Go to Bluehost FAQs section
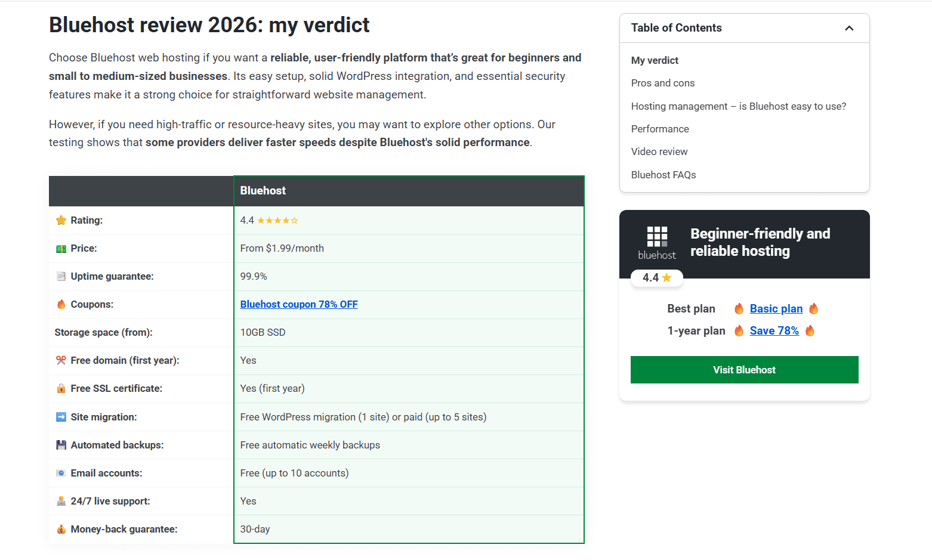 point(663,175)
